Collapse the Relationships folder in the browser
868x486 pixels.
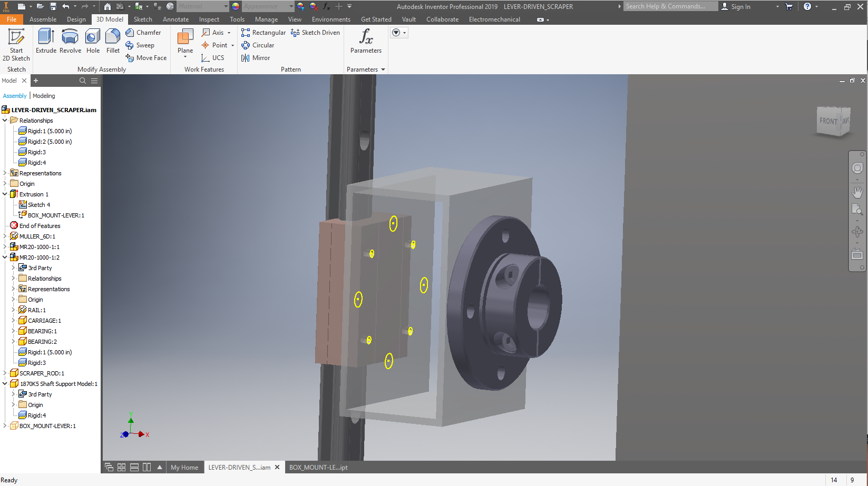click(x=5, y=120)
